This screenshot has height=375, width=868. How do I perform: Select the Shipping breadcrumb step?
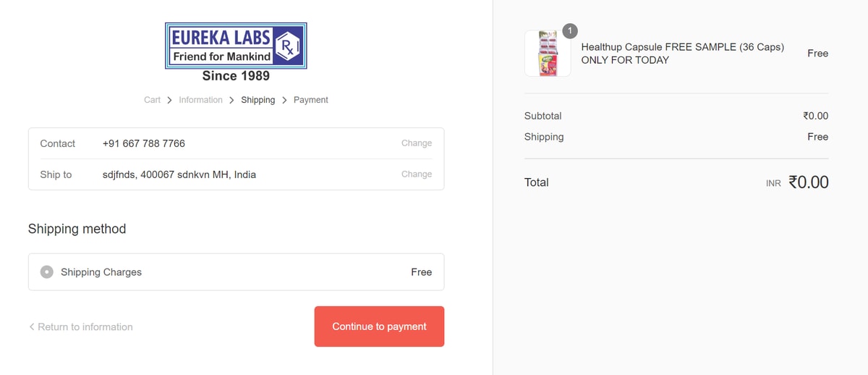[258, 100]
